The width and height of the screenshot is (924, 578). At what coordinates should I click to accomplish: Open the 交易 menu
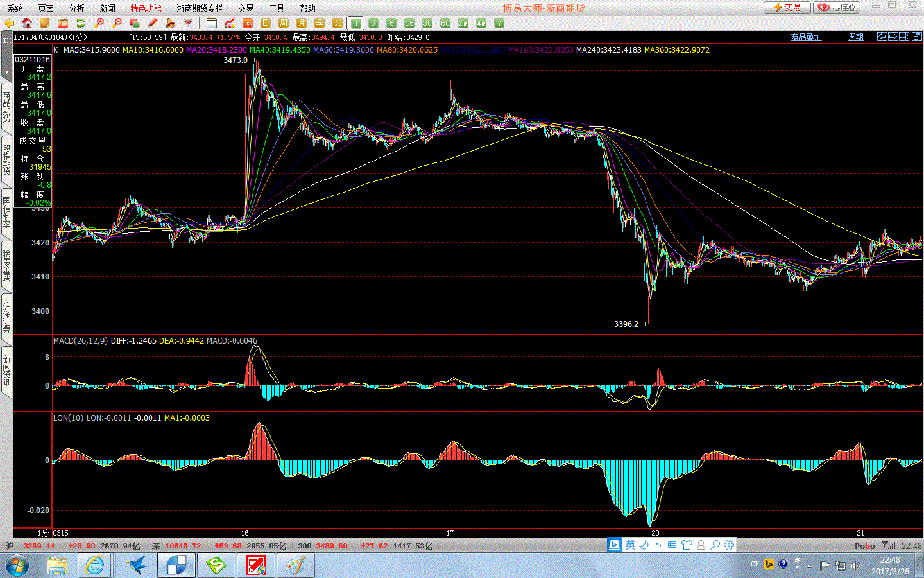pyautogui.click(x=246, y=8)
